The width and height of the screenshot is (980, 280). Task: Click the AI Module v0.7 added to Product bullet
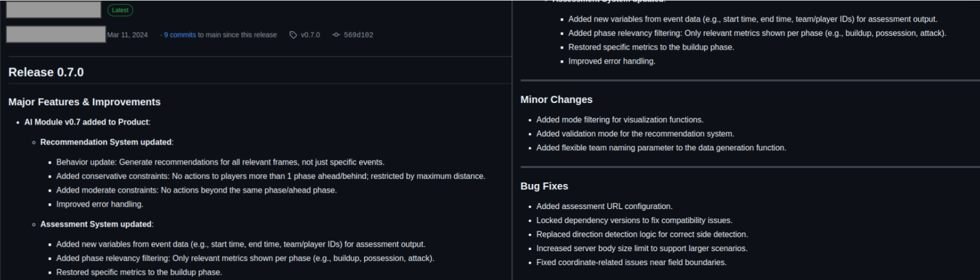pos(87,122)
